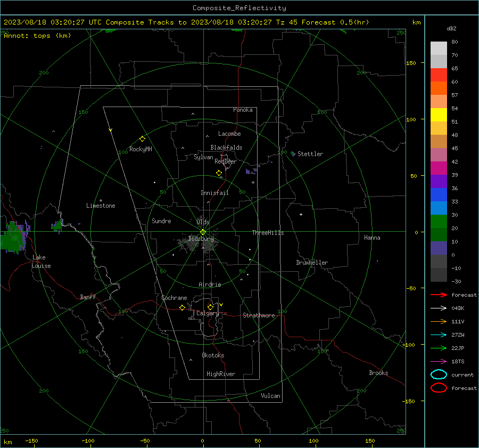
Task: Select the green swatch between 30 and 20
Action: point(439,222)
